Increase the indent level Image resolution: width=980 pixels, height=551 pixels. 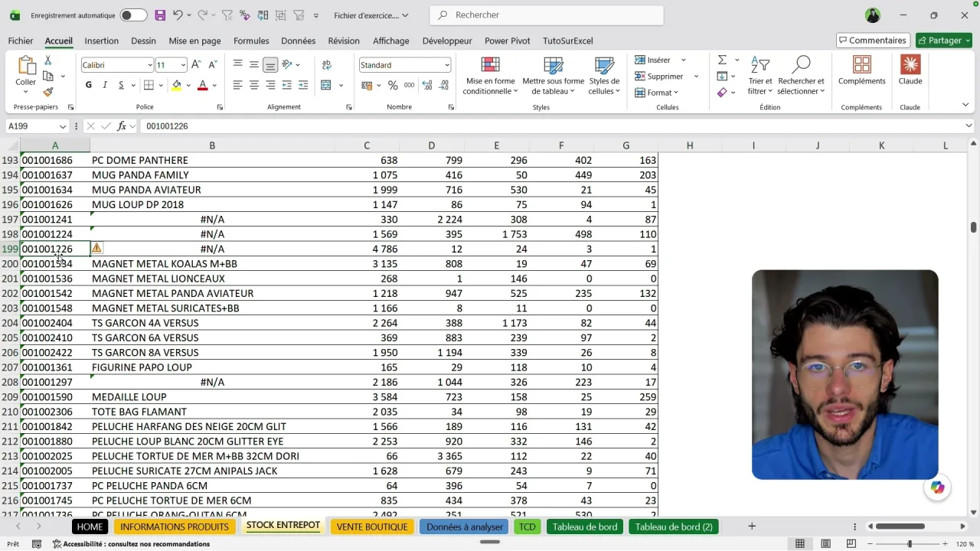pos(303,85)
